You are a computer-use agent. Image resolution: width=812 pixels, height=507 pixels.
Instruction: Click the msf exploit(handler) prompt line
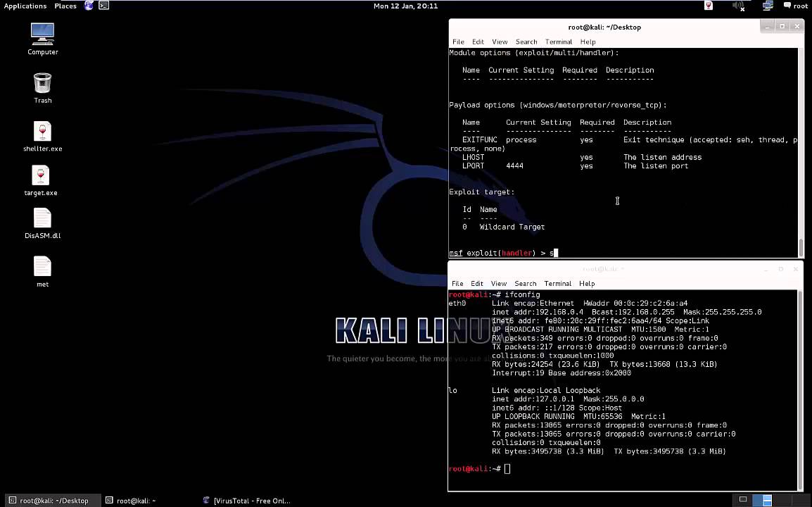pos(503,253)
